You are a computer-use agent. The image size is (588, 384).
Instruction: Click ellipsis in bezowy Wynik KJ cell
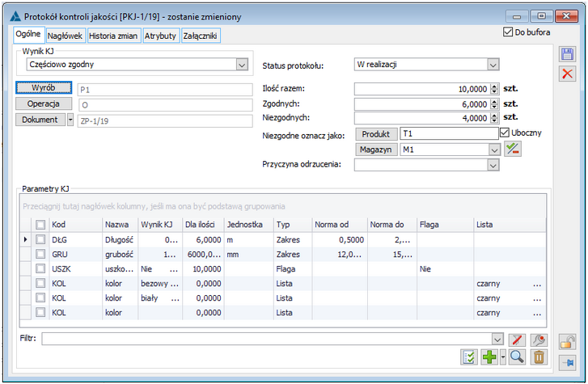(175, 284)
